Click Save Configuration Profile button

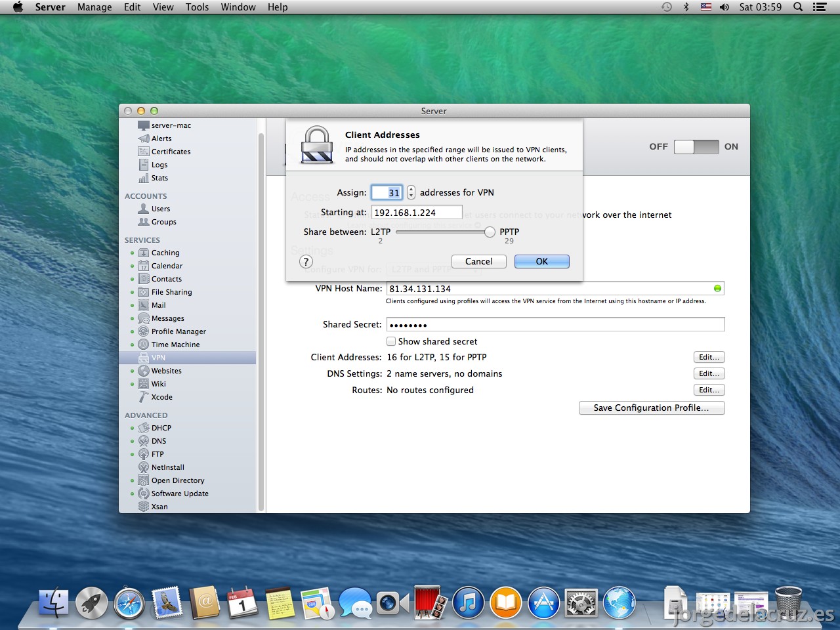tap(652, 408)
